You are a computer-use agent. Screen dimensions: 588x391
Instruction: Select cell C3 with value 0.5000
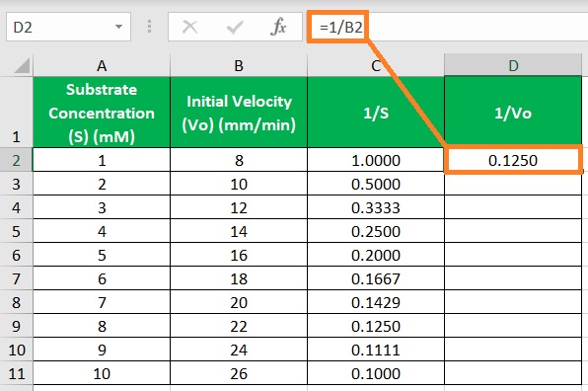pos(376,184)
